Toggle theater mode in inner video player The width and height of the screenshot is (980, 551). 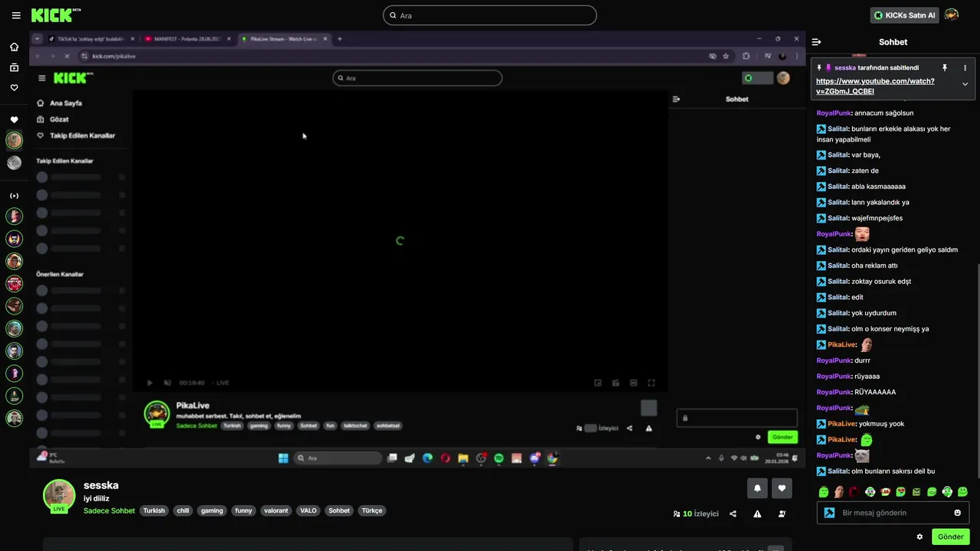(x=633, y=383)
